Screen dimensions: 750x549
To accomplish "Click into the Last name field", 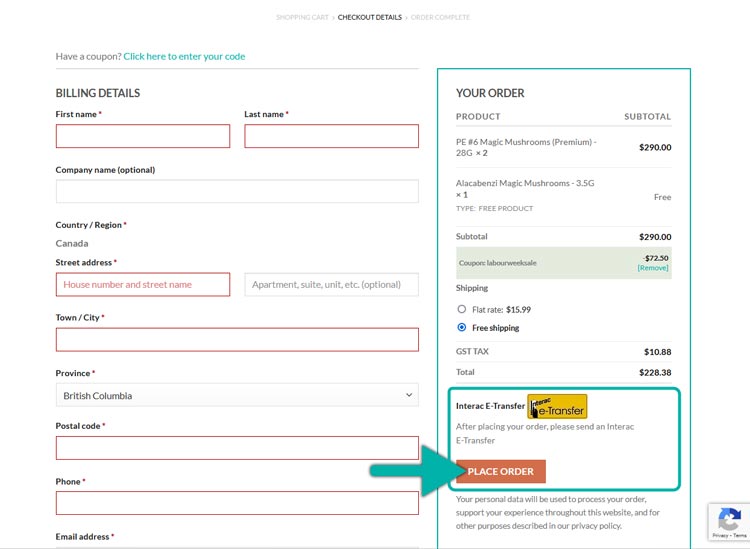I will point(331,136).
